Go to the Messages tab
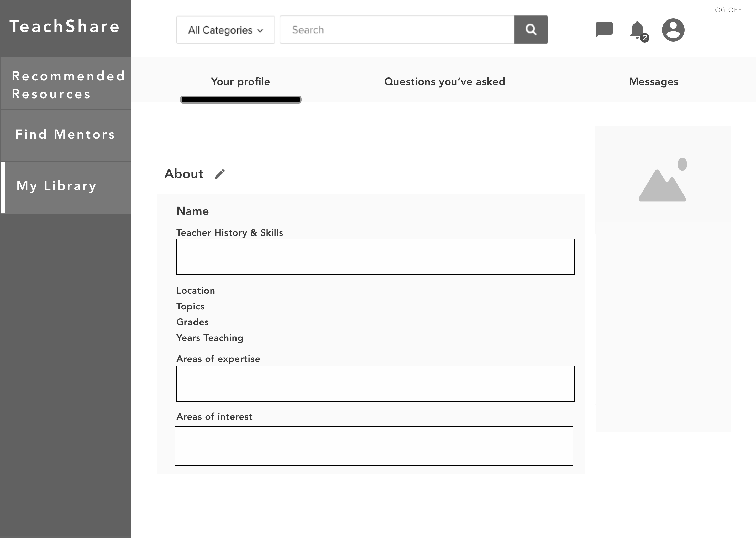 tap(653, 81)
